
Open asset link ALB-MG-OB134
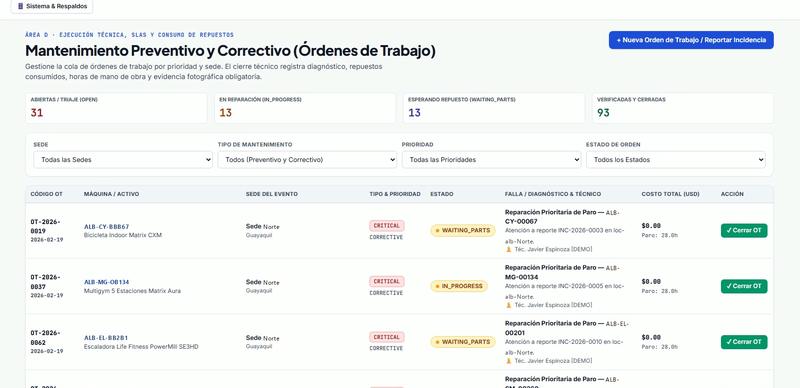tap(107, 282)
